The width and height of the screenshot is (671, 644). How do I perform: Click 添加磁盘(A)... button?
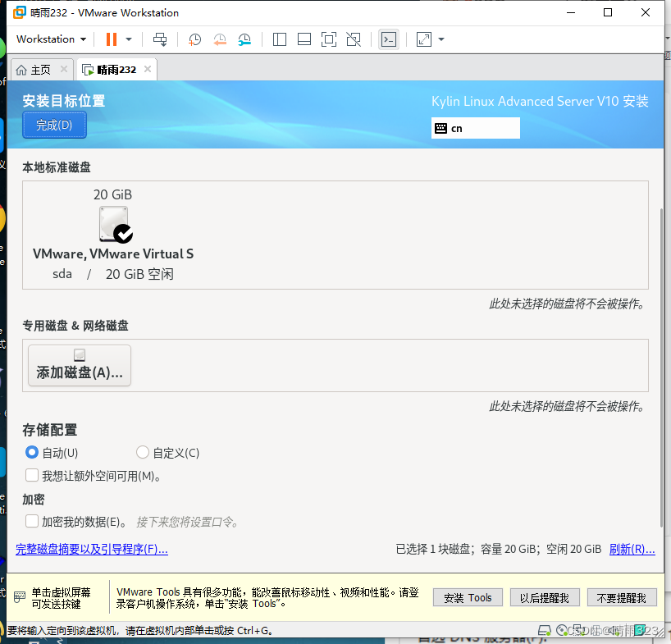80,366
